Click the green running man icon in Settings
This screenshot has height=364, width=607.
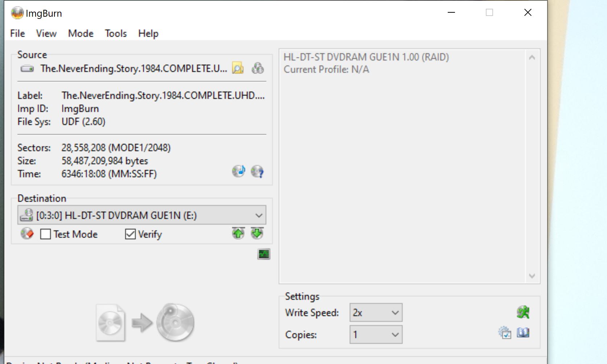pyautogui.click(x=523, y=312)
